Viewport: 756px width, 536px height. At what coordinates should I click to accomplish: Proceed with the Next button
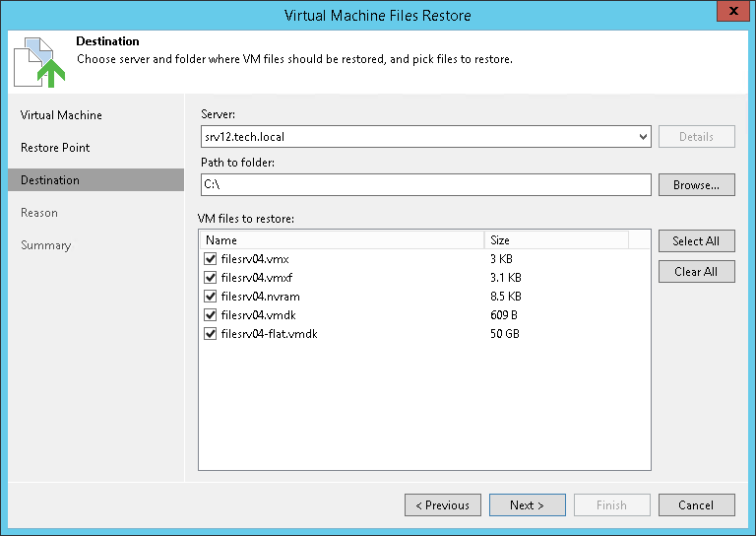click(x=527, y=505)
